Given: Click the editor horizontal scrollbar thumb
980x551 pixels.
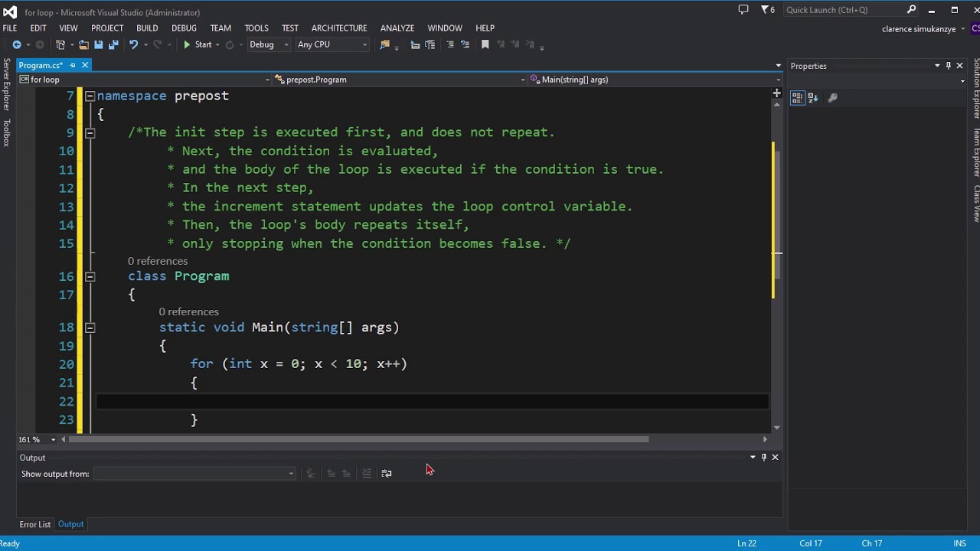Looking at the screenshot, I should (x=358, y=439).
